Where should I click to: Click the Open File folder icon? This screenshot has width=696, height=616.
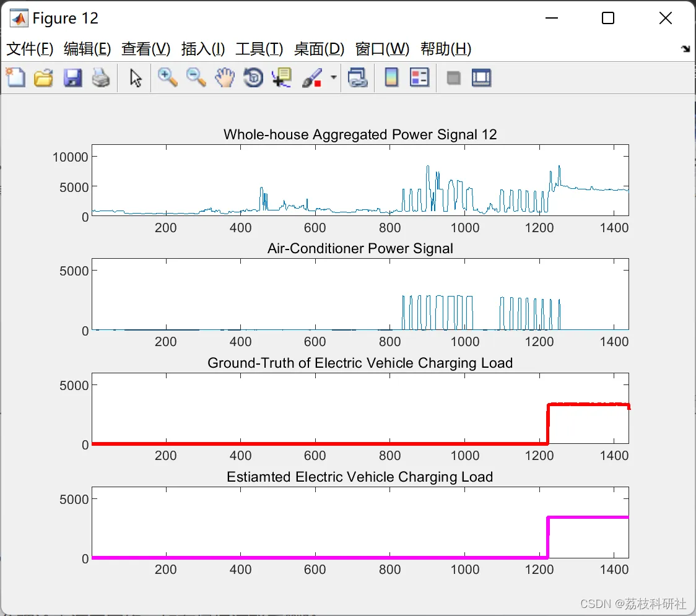(43, 77)
